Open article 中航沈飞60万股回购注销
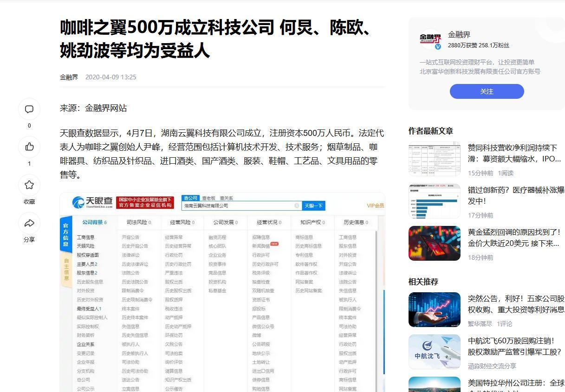This screenshot has width=565, height=392. [x=515, y=346]
